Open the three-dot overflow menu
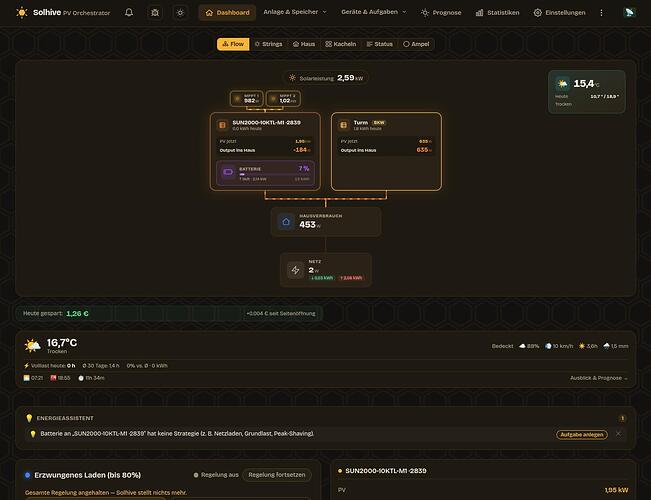The image size is (651, 500). [x=601, y=13]
